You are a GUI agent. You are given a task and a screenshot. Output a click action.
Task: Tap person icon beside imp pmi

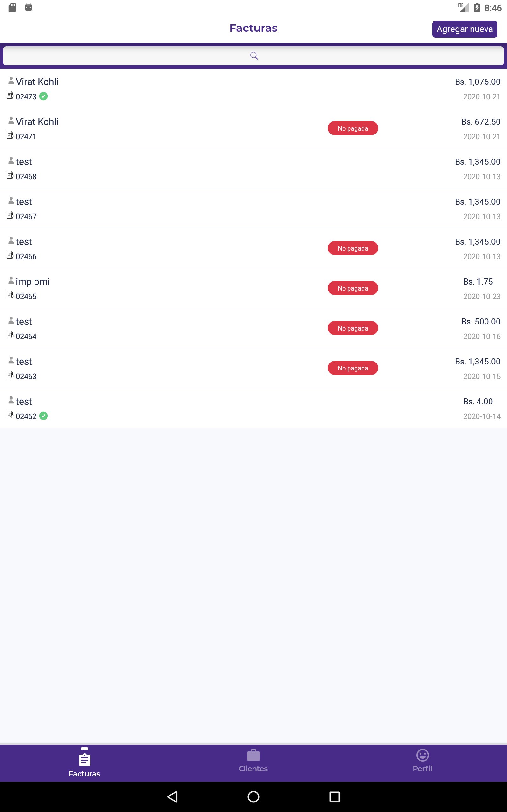[x=11, y=280]
